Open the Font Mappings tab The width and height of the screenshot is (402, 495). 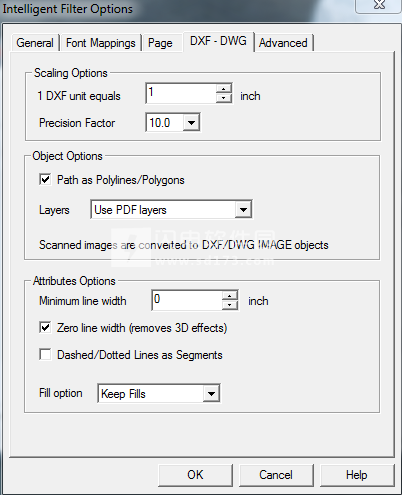[x=101, y=43]
